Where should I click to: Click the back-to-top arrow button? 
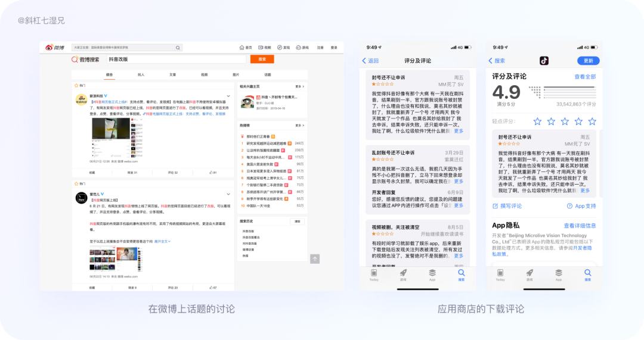pos(315,259)
